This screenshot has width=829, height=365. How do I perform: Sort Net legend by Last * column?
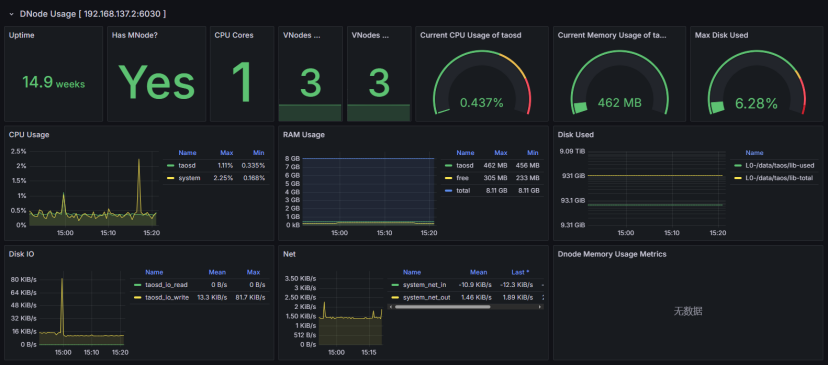pyautogui.click(x=520, y=272)
